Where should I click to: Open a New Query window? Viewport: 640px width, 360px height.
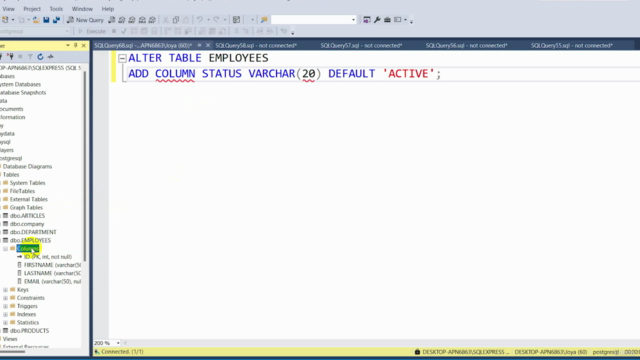pos(85,20)
